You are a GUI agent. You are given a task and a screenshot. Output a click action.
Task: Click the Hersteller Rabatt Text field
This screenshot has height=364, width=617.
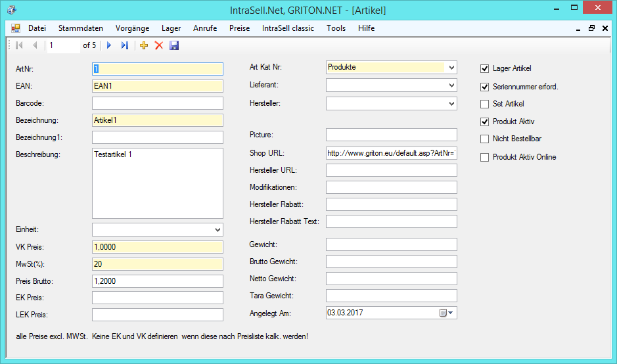(392, 221)
